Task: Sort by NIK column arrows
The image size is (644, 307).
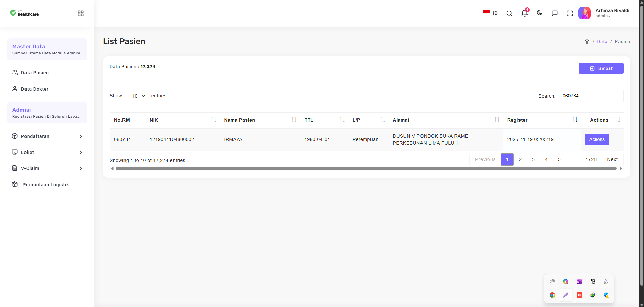Action: pyautogui.click(x=213, y=120)
